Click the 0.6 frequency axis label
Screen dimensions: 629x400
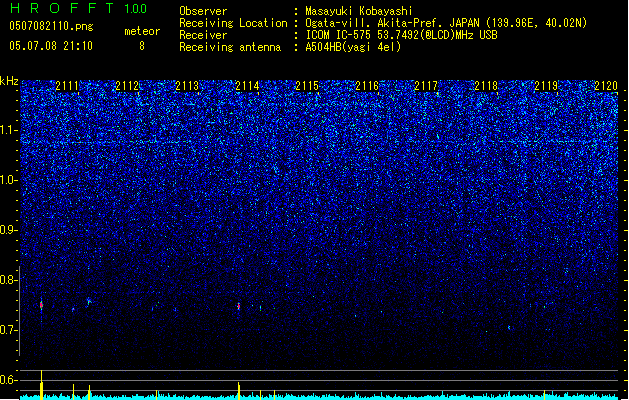(9, 380)
